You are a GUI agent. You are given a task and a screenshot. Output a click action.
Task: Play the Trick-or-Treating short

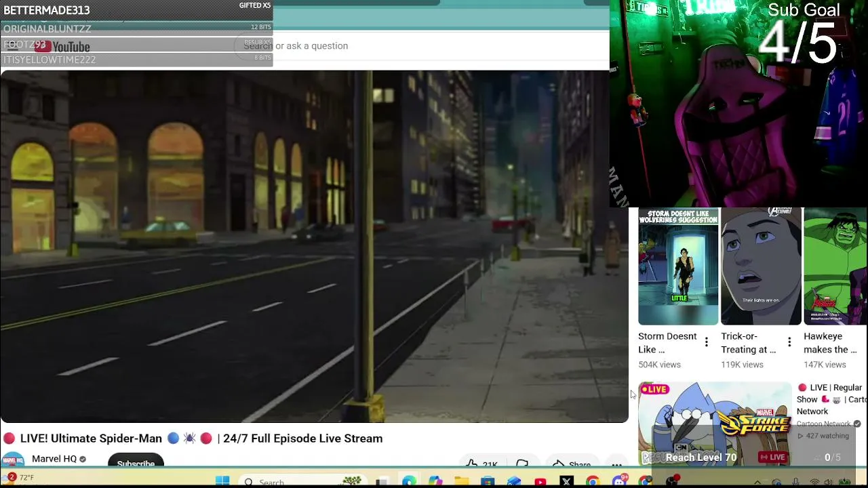click(x=761, y=266)
